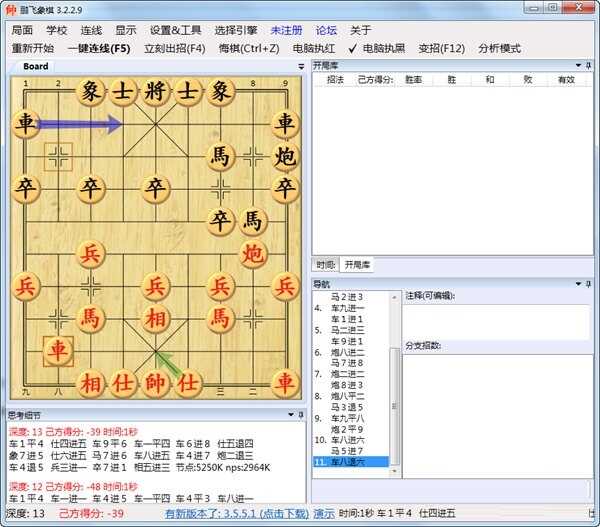Click inside the 注释 comment text field
This screenshot has width=600, height=527.
(x=496, y=320)
